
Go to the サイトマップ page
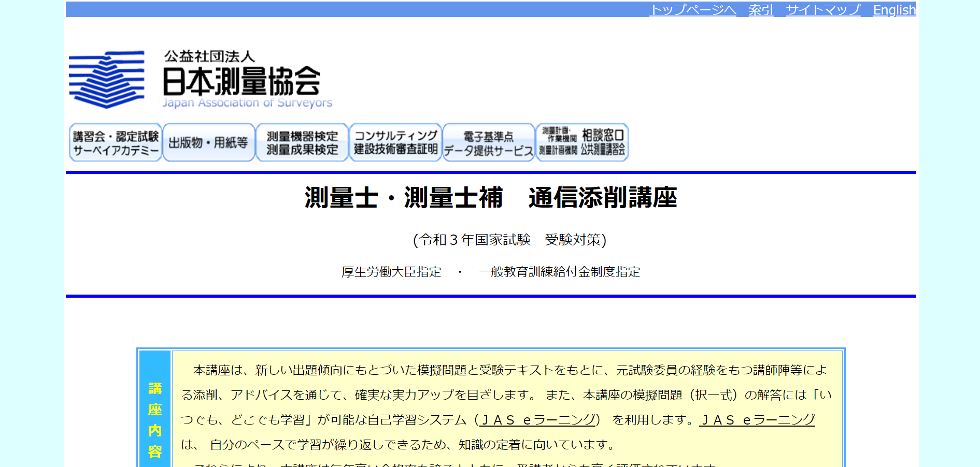click(x=823, y=10)
